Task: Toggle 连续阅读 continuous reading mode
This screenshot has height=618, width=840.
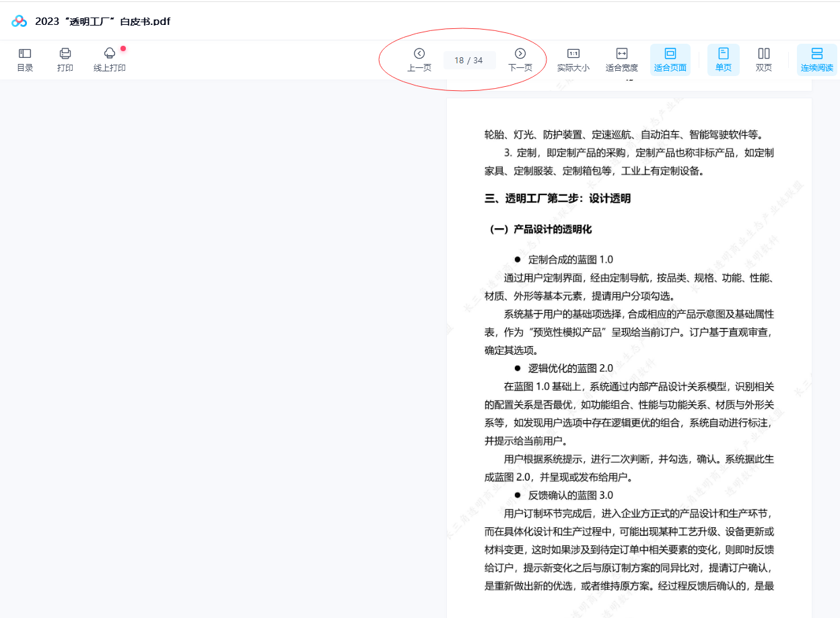Action: click(816, 59)
